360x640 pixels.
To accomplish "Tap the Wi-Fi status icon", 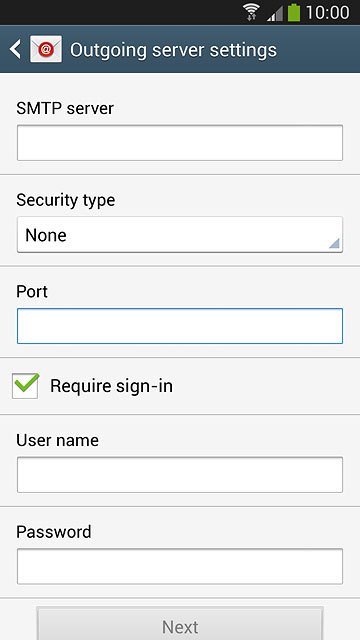I will pyautogui.click(x=251, y=12).
